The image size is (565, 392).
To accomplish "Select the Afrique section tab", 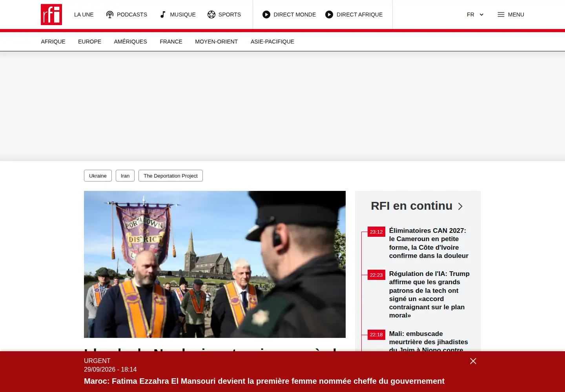I will [x=53, y=42].
